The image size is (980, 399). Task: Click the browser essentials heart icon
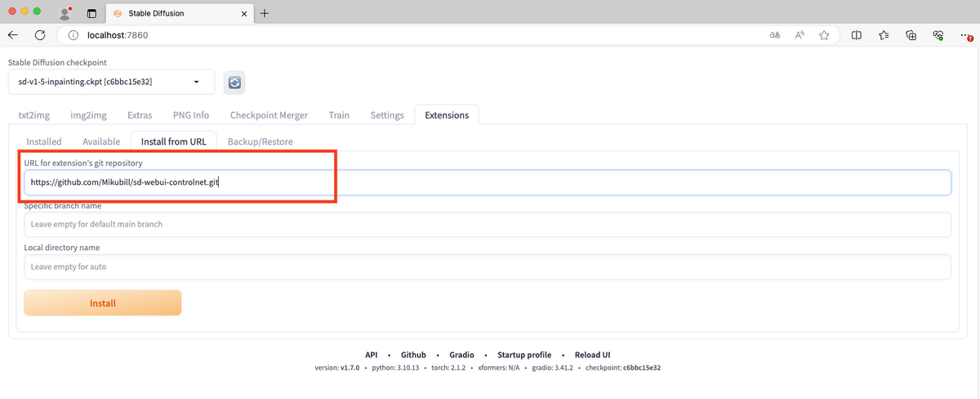939,35
